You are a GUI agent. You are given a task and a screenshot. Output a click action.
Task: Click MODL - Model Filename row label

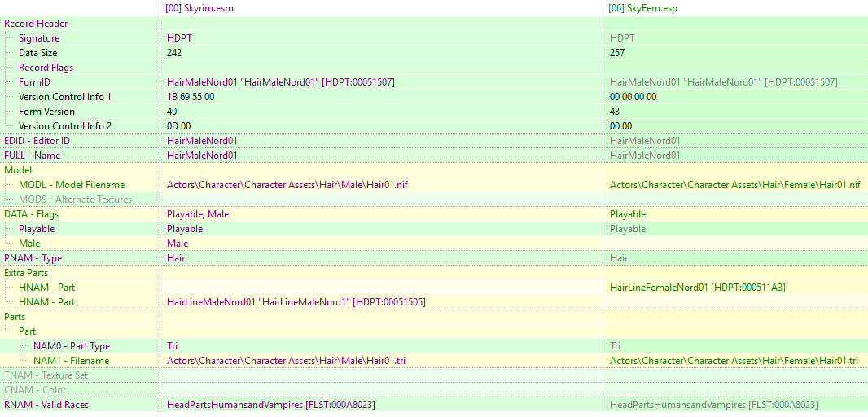[x=72, y=185]
